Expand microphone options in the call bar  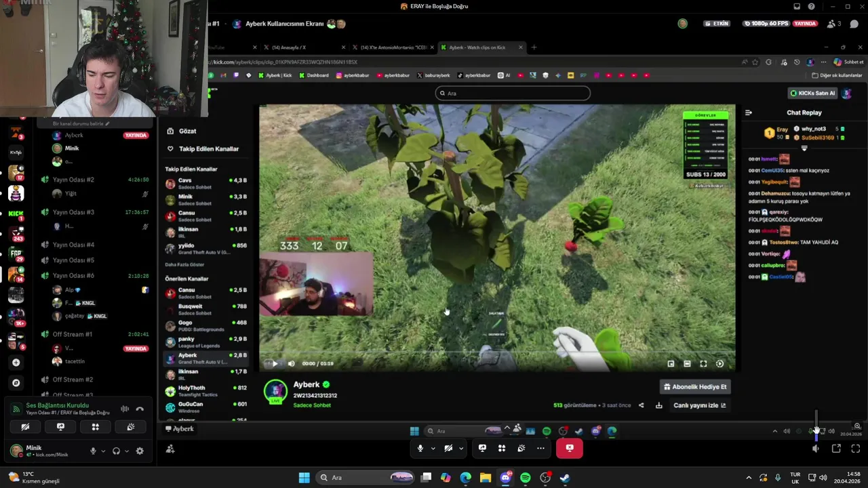pyautogui.click(x=433, y=448)
